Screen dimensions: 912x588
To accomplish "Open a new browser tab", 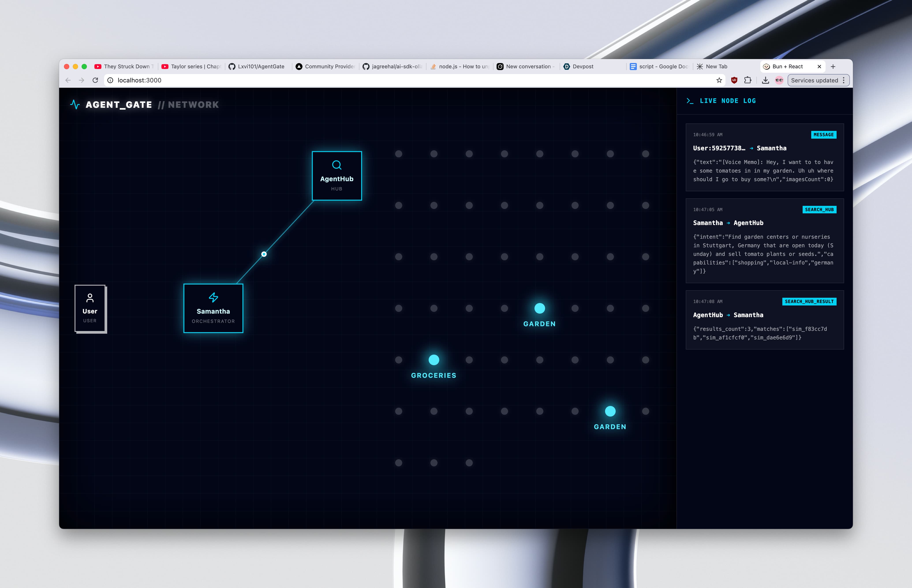I will (833, 66).
